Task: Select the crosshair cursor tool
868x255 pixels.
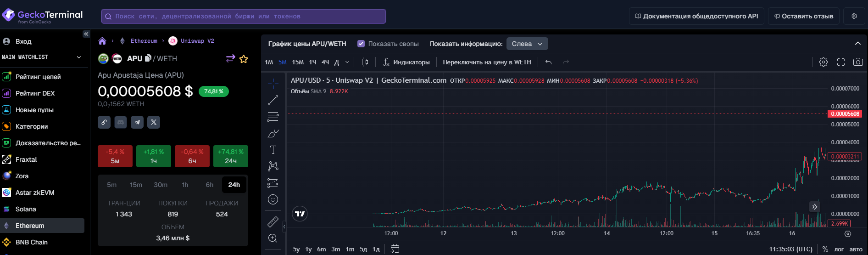Action: [x=273, y=83]
